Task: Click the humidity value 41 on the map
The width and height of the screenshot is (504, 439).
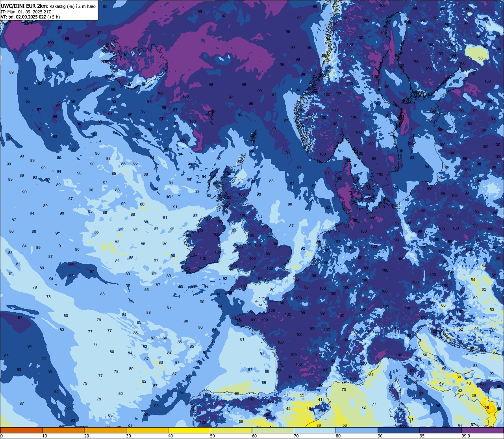Action: (320, 399)
